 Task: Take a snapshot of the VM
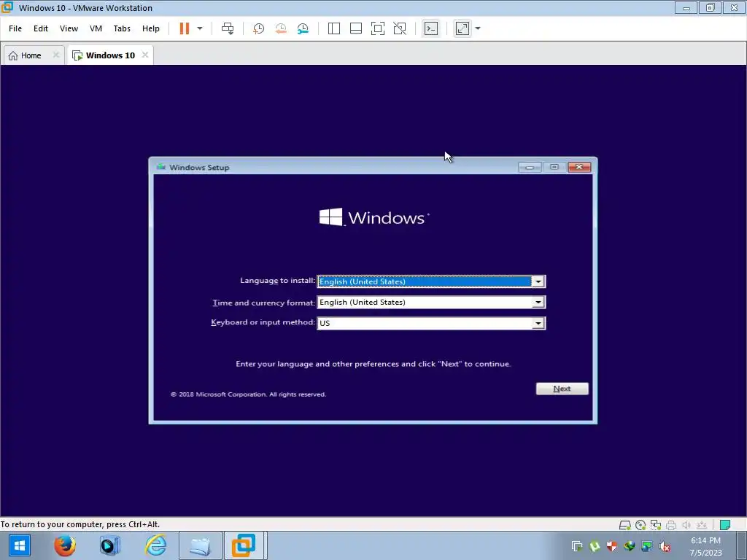[x=258, y=28]
